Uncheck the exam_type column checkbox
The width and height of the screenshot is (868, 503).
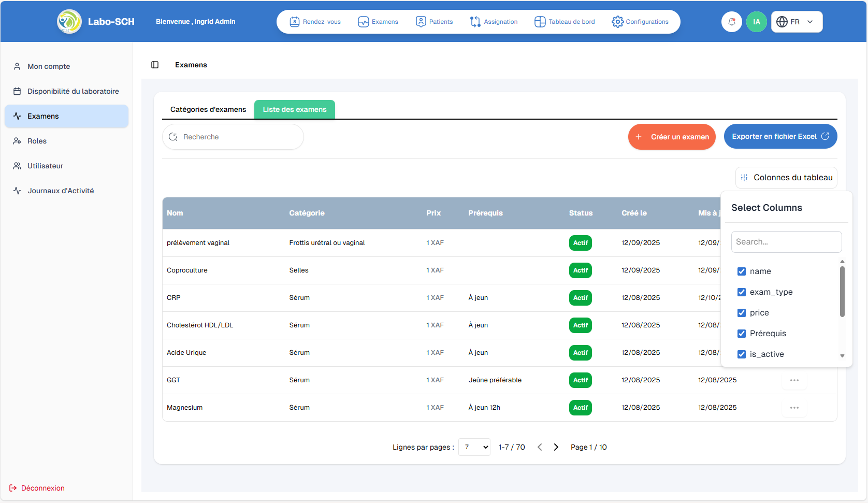point(742,292)
